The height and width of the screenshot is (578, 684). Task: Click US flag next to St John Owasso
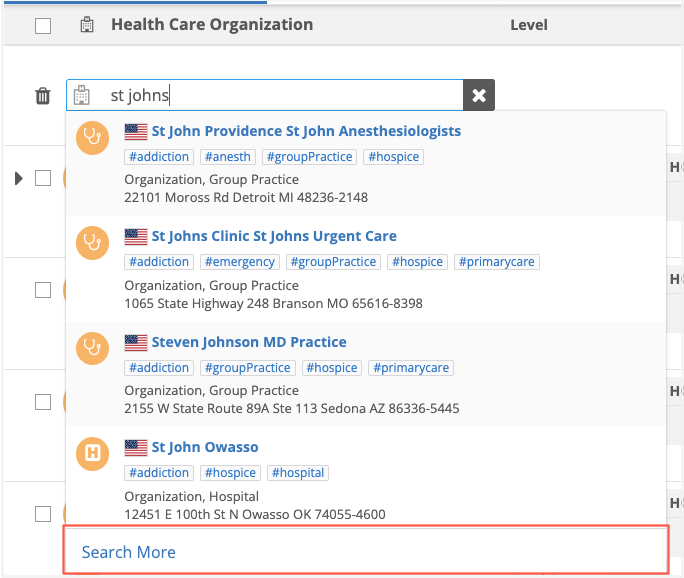[x=136, y=447]
